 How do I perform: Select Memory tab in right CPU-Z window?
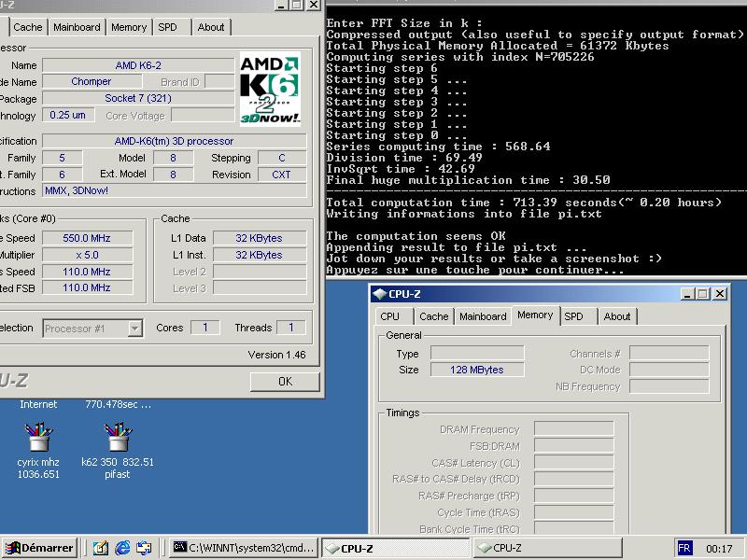pyautogui.click(x=535, y=315)
